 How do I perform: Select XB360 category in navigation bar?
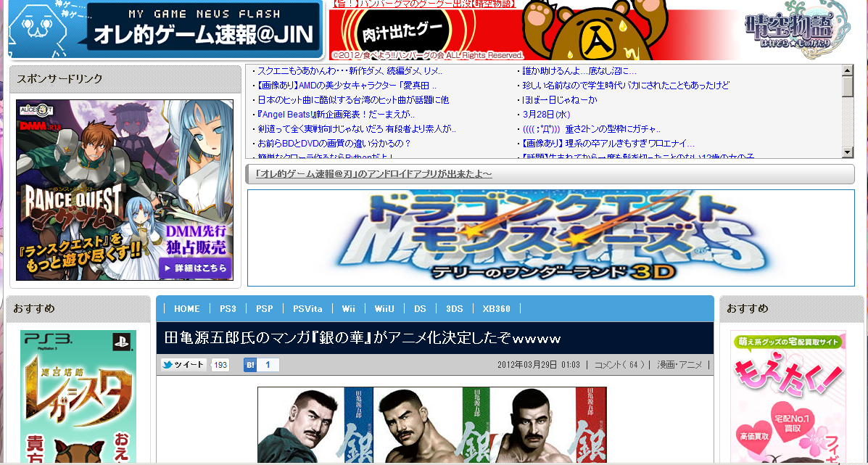pos(497,309)
